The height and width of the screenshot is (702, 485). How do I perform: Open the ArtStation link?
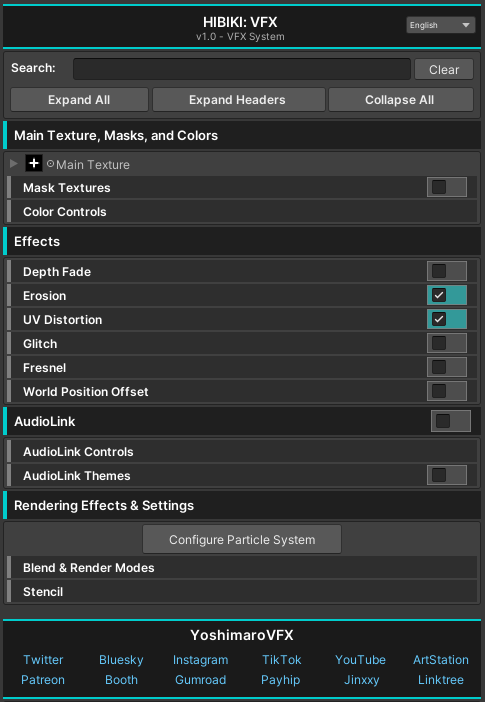pos(441,659)
